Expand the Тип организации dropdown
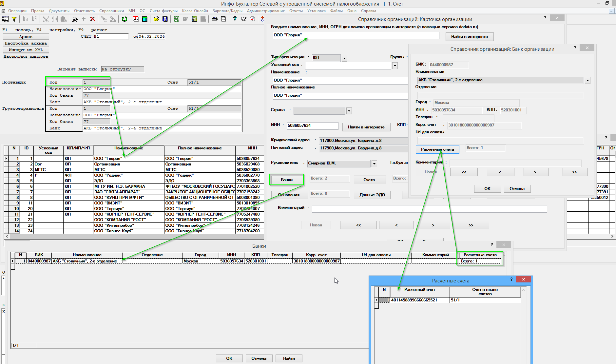 tap(344, 58)
